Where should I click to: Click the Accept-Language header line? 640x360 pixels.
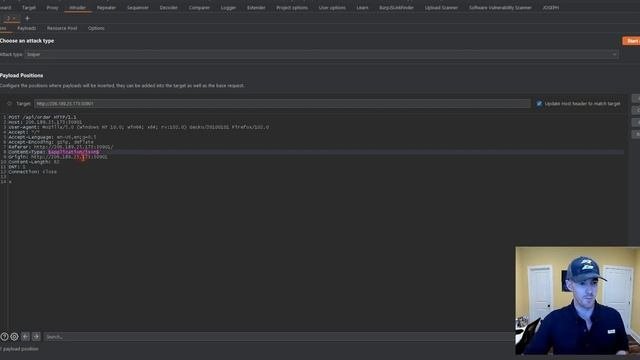tap(52, 137)
